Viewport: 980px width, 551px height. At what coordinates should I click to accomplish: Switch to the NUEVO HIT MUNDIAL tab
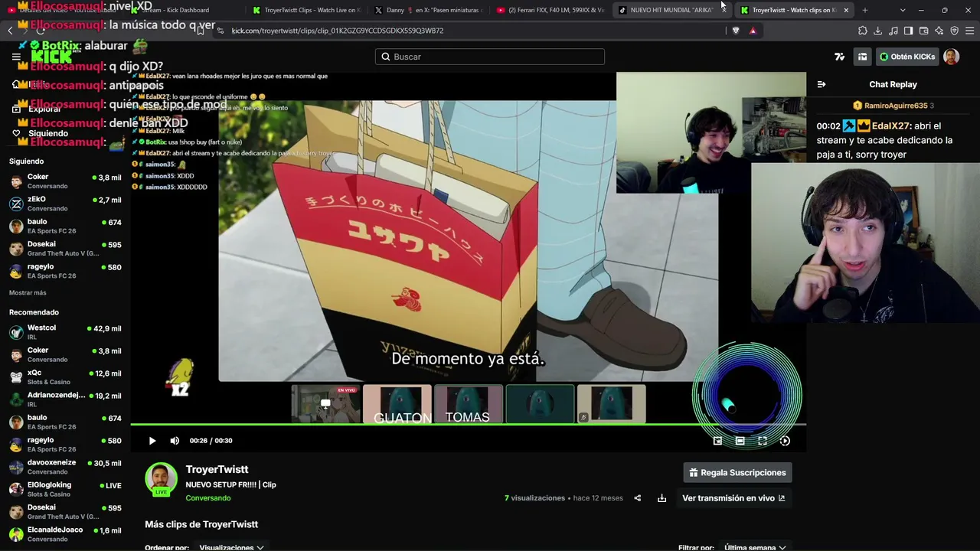[672, 10]
